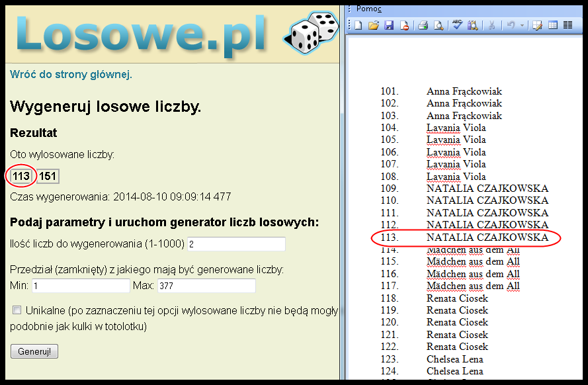The width and height of the screenshot is (588, 385).
Task: Click the Permission restricted document icon
Action: tap(404, 26)
